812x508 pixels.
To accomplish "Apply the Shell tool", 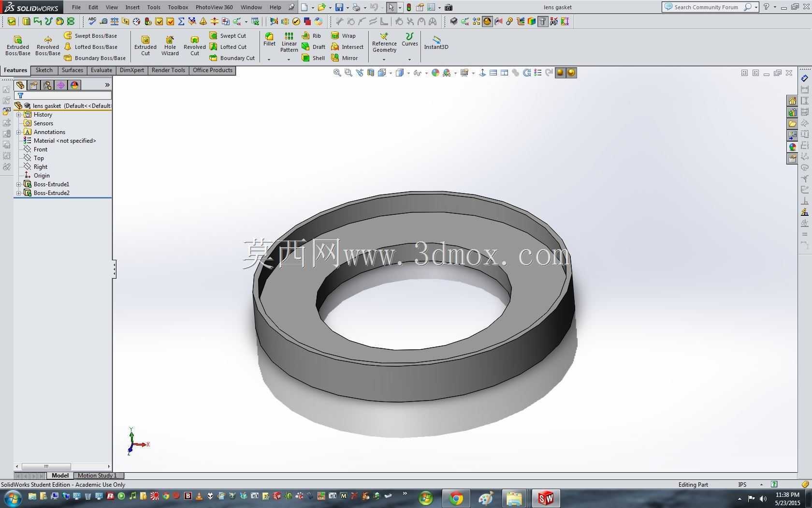I will pyautogui.click(x=313, y=58).
